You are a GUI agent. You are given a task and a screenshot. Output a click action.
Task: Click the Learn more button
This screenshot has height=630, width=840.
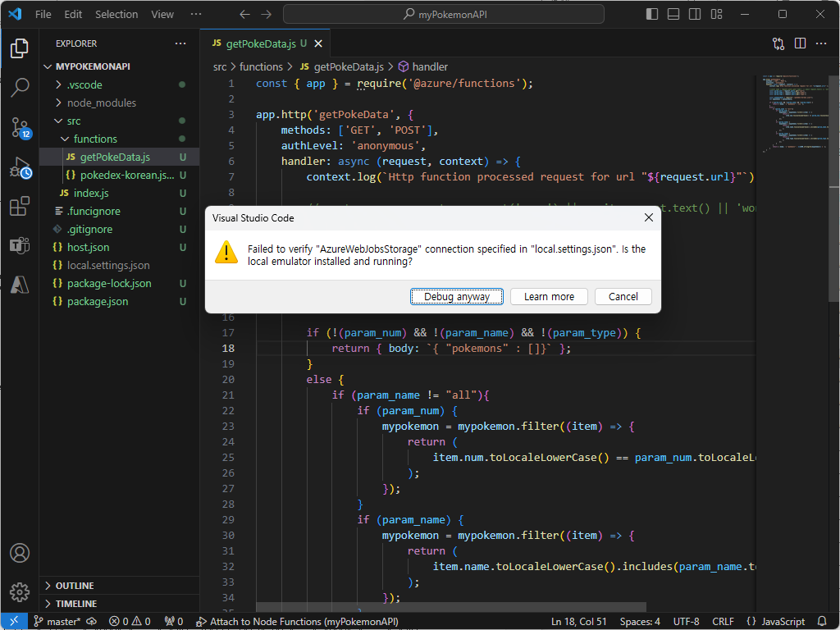click(549, 297)
